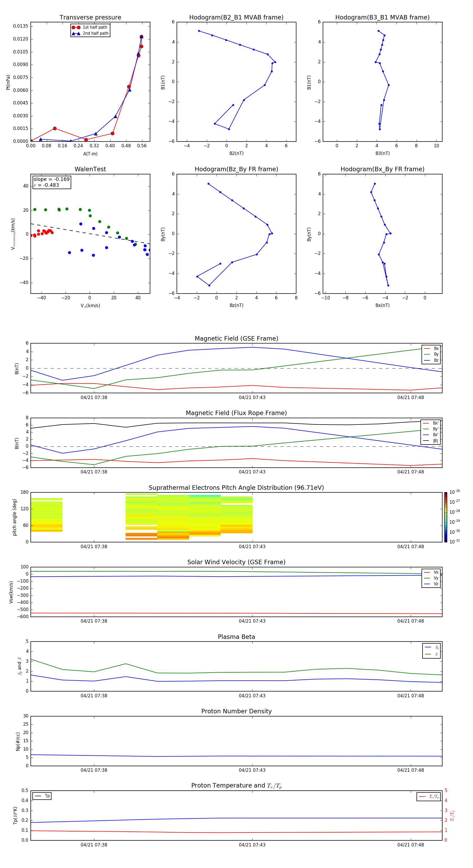Screen dimensions: 473x868
Task: Click the 'Plasma Beta' title
Action: pyautogui.click(x=236, y=637)
